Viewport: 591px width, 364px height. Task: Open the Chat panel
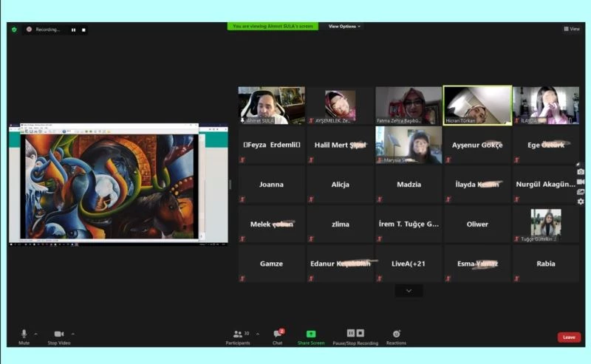pos(278,334)
